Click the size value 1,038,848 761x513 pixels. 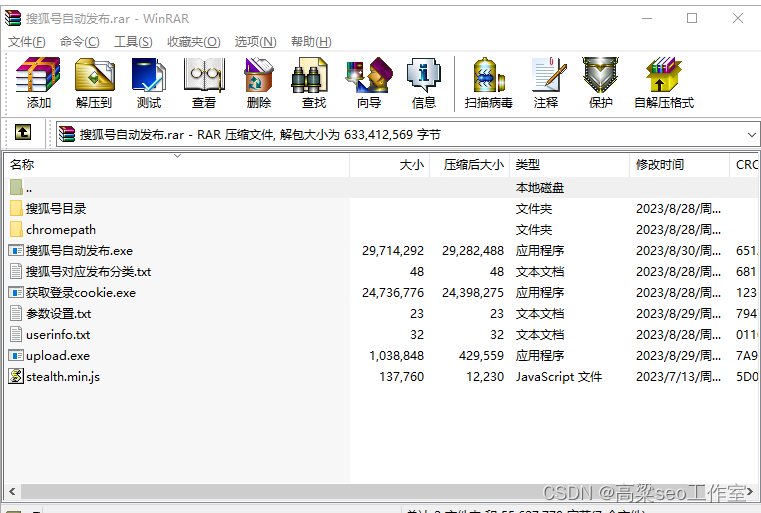click(397, 356)
